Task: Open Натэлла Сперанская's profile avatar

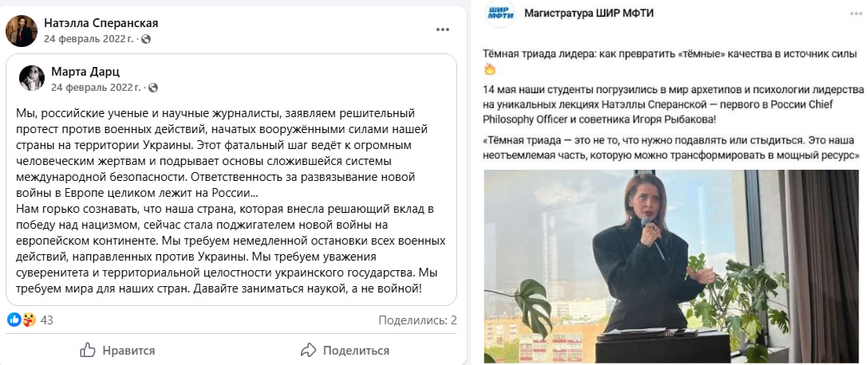Action: (x=22, y=31)
